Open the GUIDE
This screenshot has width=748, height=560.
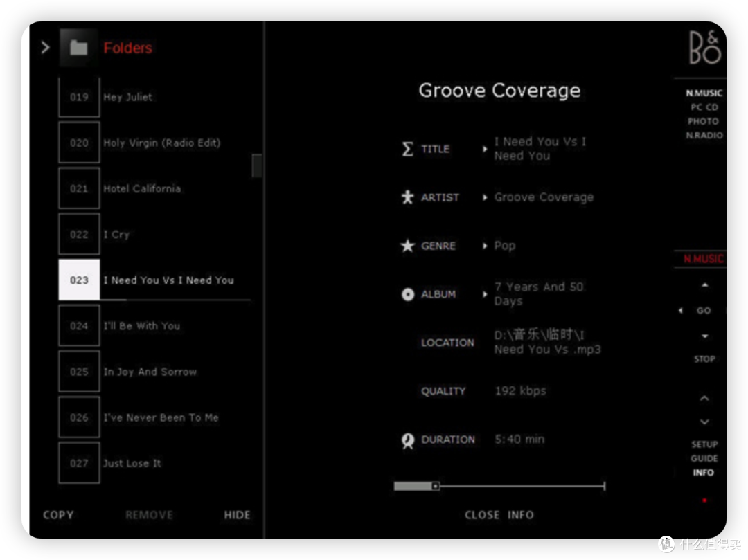tap(704, 458)
